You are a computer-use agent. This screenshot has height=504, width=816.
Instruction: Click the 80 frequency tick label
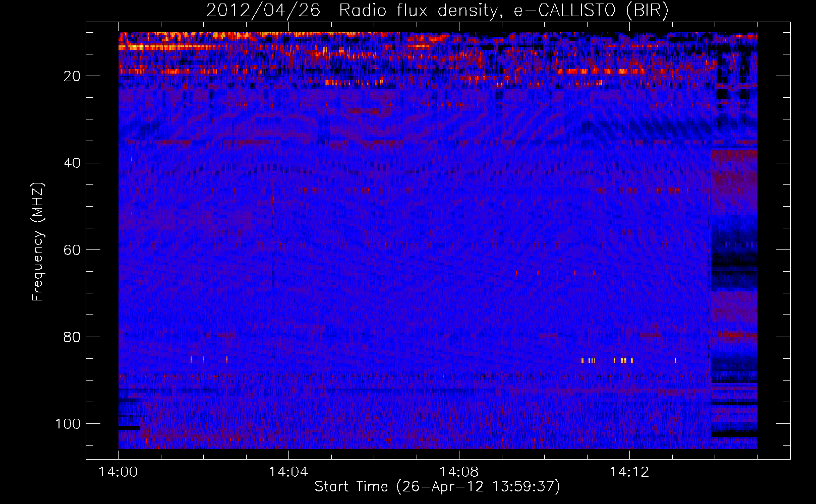pos(72,337)
